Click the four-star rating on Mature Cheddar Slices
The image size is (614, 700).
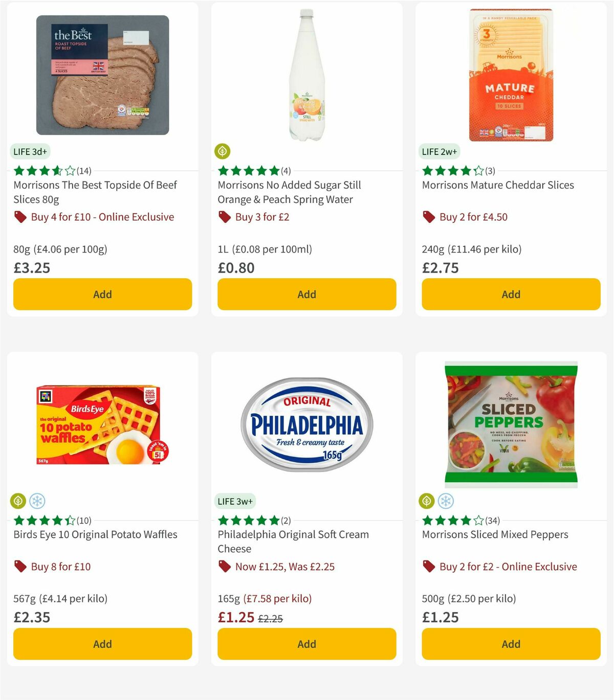[x=452, y=170]
